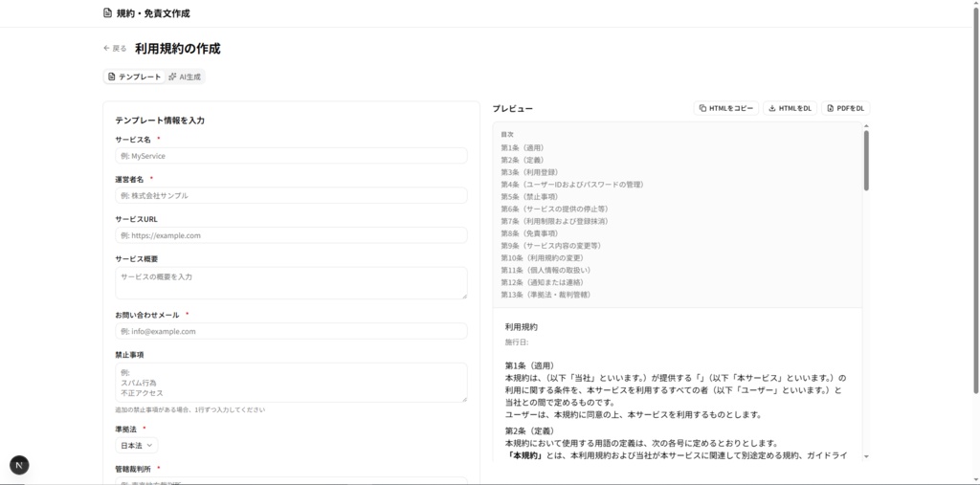The height and width of the screenshot is (485, 980).
Task: Jump to 第2条（定義）in table of contents
Action: tap(523, 160)
